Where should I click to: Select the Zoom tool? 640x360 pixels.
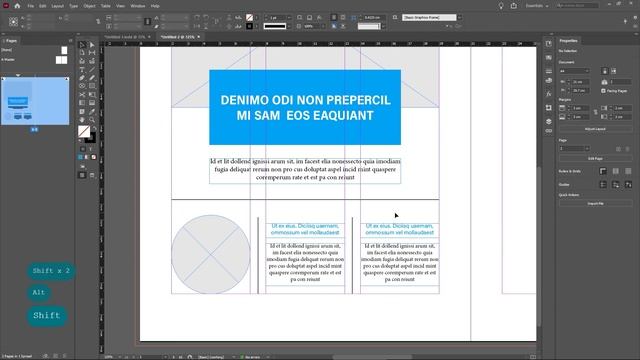[x=92, y=120]
